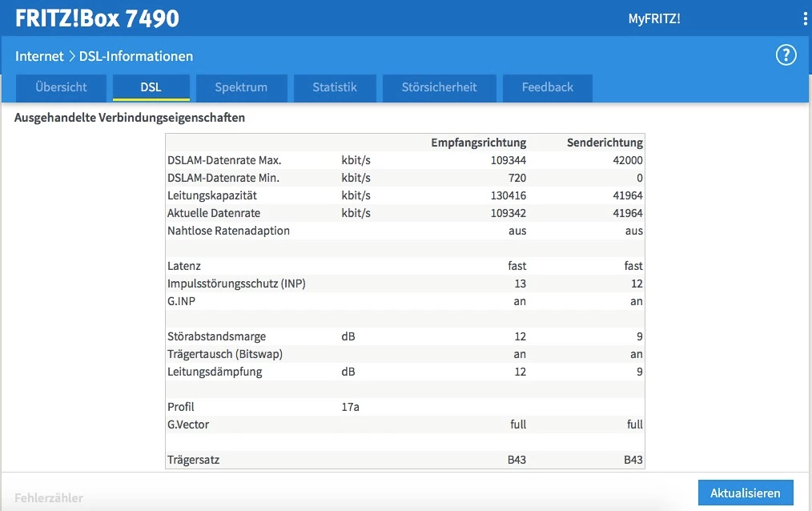Click the Leitungsdämpfung row label
The image size is (812, 511).
(x=215, y=372)
